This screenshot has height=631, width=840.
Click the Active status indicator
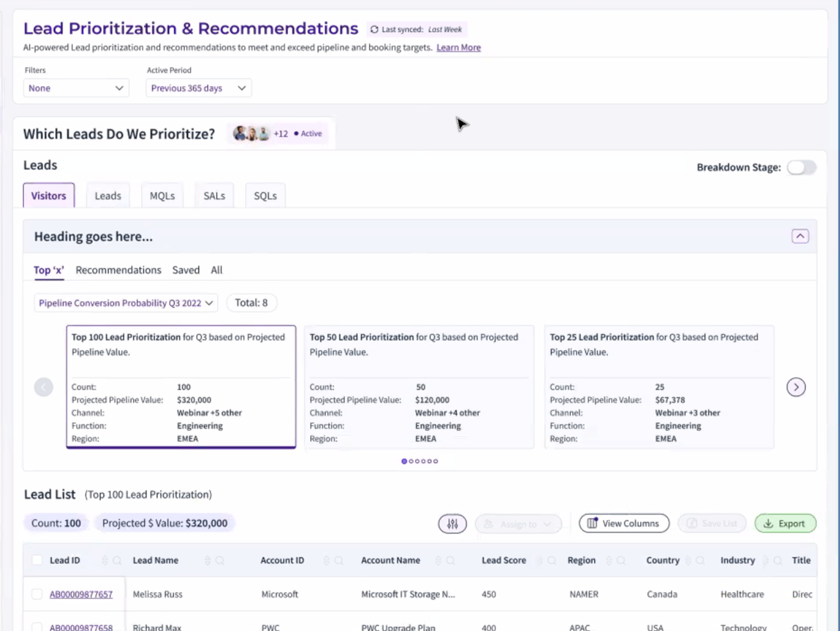click(308, 134)
